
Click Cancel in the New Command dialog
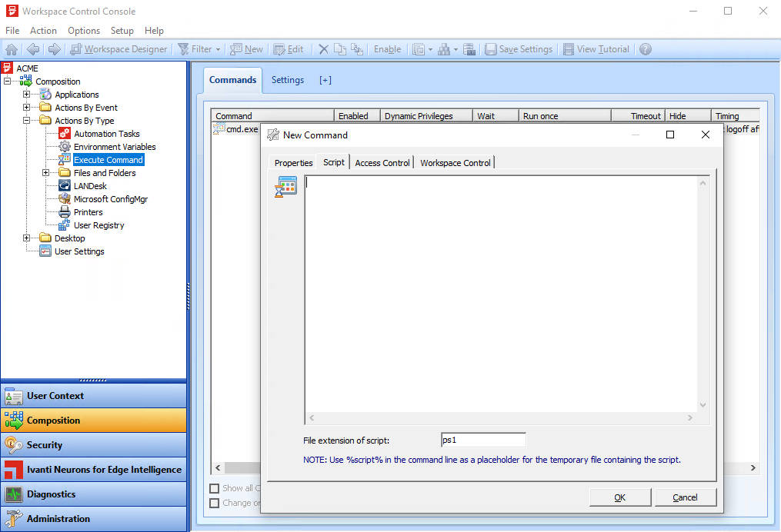(686, 497)
